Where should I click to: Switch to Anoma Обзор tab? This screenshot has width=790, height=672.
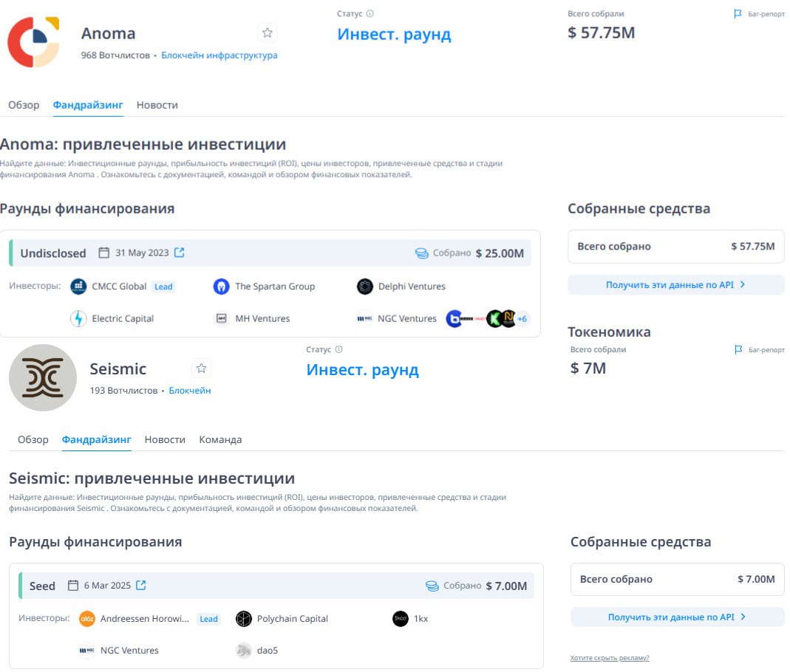(24, 105)
